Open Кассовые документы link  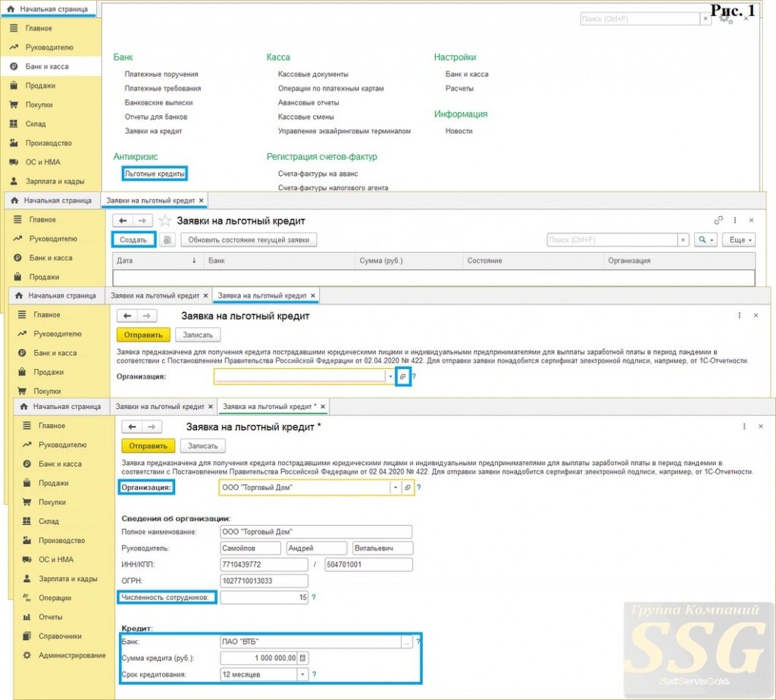click(x=313, y=74)
